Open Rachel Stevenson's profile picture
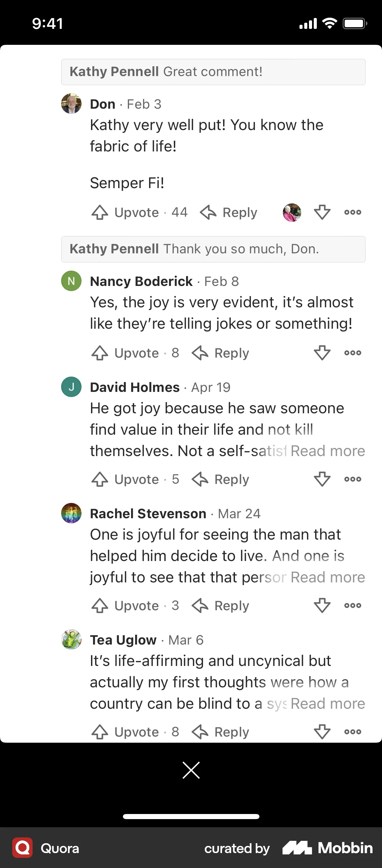 (71, 513)
